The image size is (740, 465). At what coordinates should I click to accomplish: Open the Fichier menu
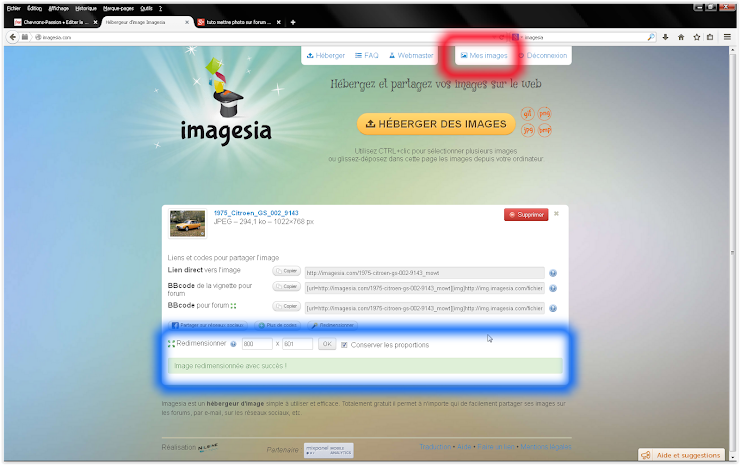click(14, 8)
